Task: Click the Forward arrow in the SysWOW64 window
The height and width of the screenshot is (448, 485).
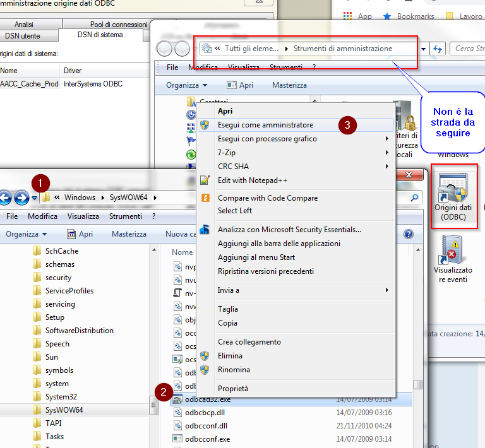Action: tap(21, 197)
